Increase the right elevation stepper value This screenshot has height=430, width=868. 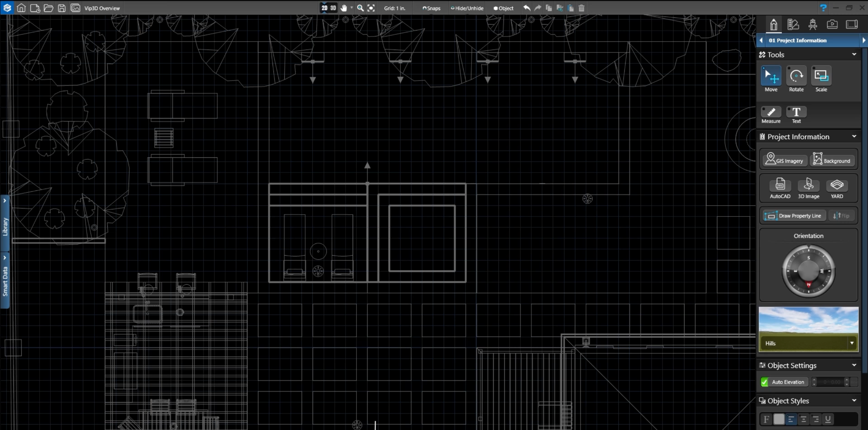[x=847, y=380]
